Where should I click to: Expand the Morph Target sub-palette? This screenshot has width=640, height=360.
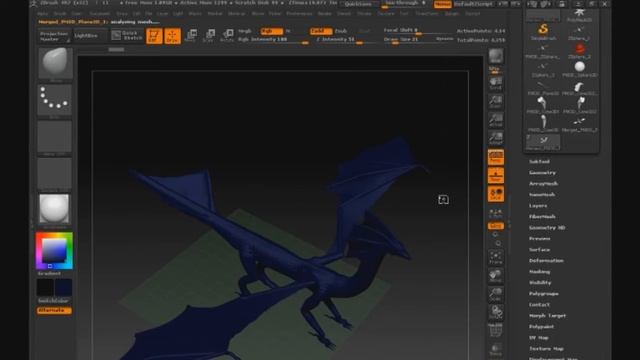(547, 316)
